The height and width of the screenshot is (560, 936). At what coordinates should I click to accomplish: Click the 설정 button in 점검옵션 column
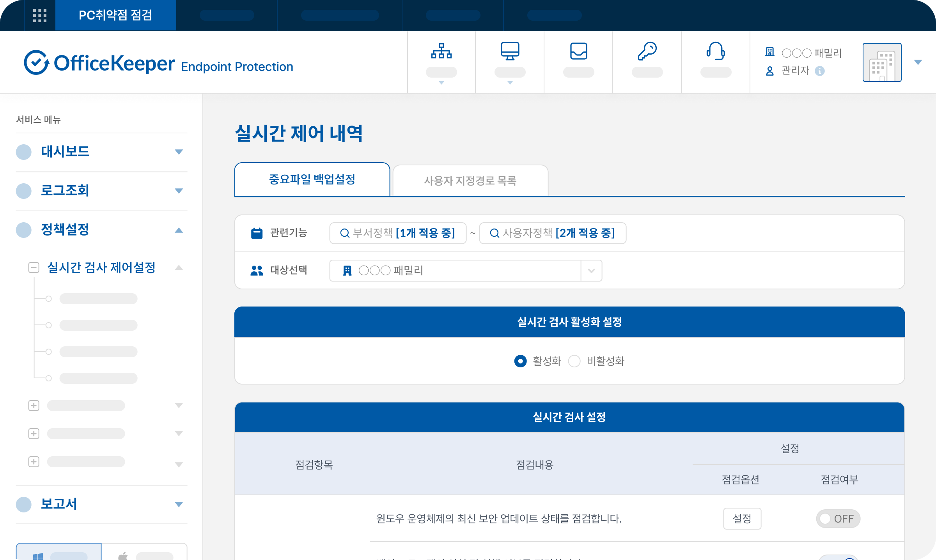click(742, 519)
